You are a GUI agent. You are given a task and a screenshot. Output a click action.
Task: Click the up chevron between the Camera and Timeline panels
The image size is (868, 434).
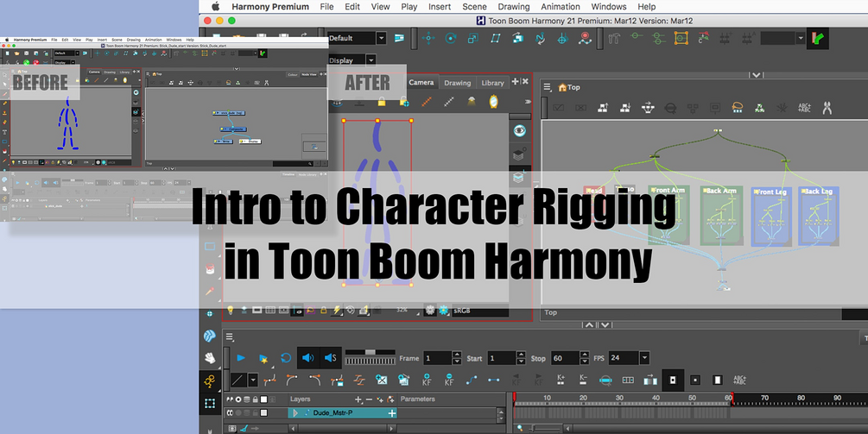coord(590,325)
